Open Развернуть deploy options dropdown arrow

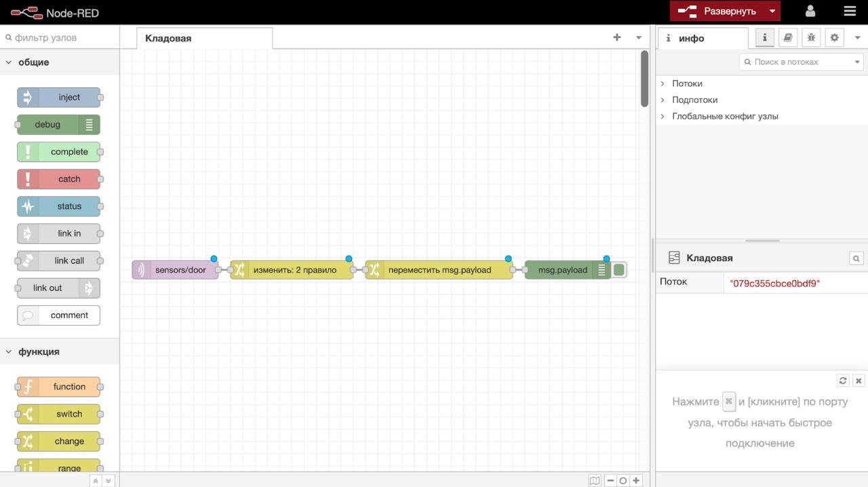coord(772,12)
